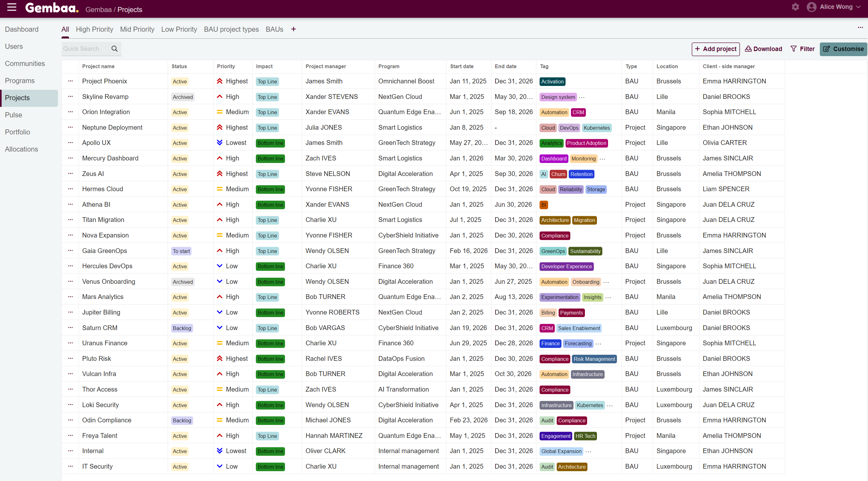The image size is (868, 481).
Task: Open row actions for Zeus AI
Action: (x=70, y=173)
